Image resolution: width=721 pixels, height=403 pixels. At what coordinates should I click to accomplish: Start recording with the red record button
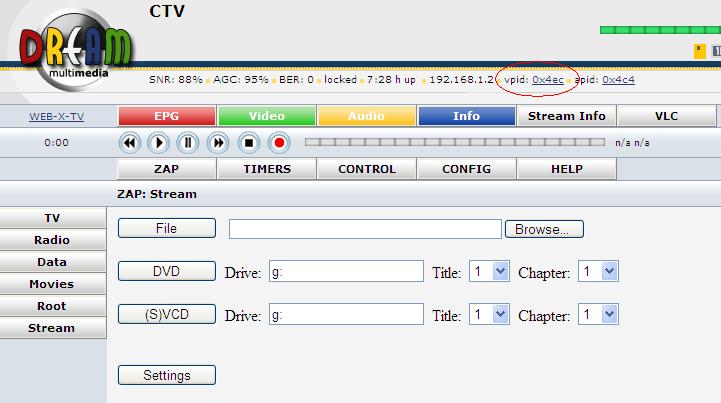tap(279, 143)
